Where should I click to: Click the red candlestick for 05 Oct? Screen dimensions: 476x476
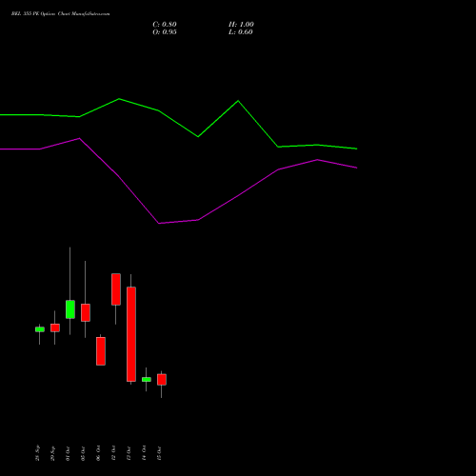(x=86, y=312)
